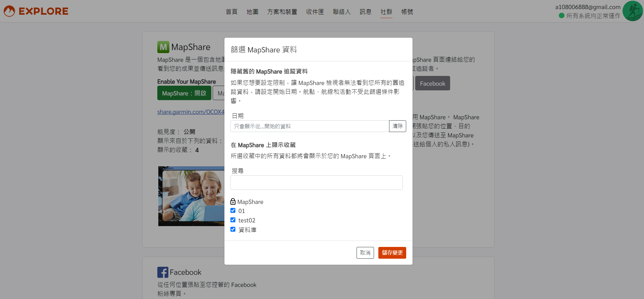
Task: Click 取消 to cancel the dialog
Action: [x=365, y=253]
